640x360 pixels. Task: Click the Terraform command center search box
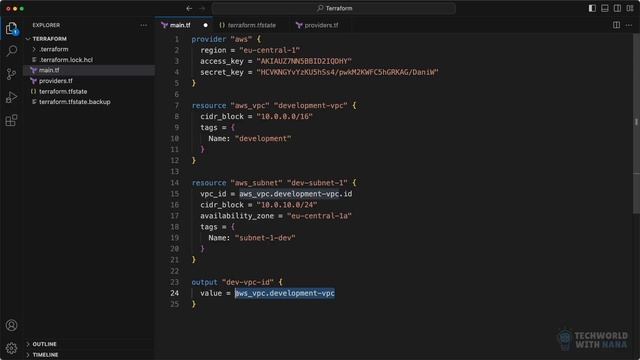click(x=333, y=8)
